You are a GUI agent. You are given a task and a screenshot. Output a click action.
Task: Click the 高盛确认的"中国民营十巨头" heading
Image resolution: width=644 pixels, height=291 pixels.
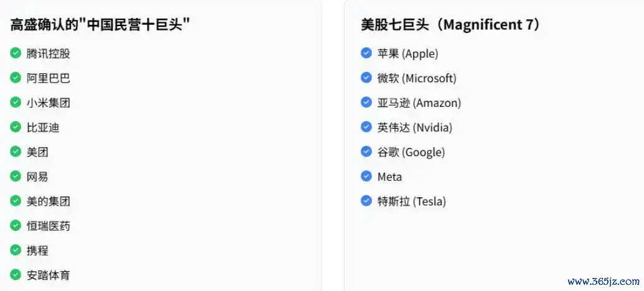(x=101, y=25)
